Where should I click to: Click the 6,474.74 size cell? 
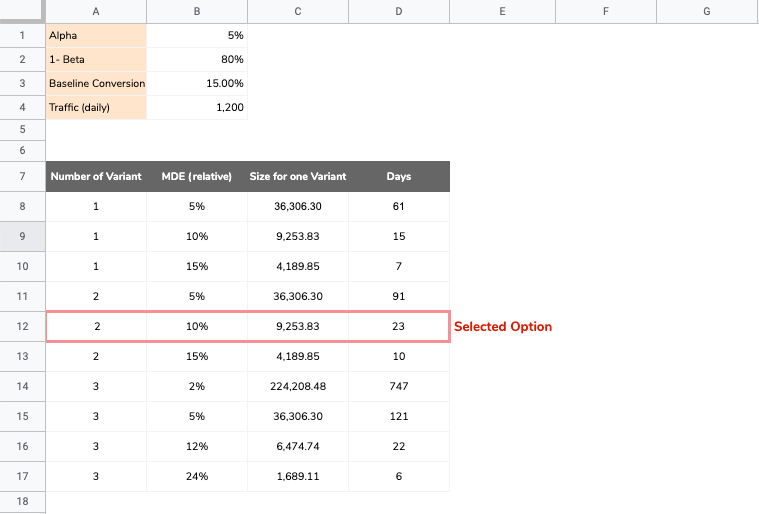298,447
